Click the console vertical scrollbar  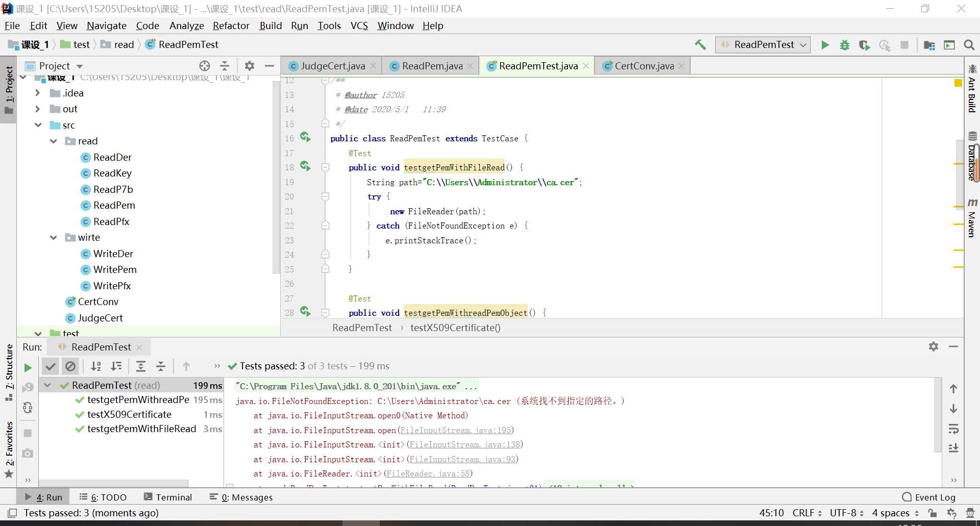coord(937,415)
